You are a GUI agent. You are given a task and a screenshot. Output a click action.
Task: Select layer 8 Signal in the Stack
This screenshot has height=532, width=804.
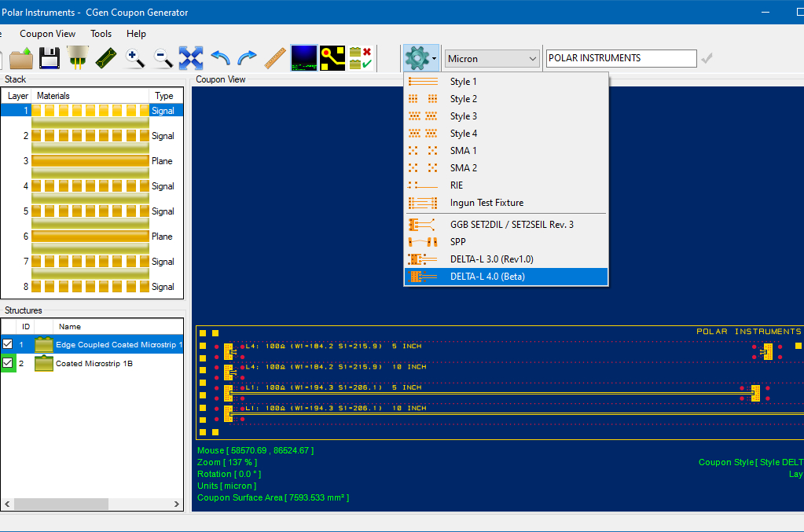[x=92, y=287]
